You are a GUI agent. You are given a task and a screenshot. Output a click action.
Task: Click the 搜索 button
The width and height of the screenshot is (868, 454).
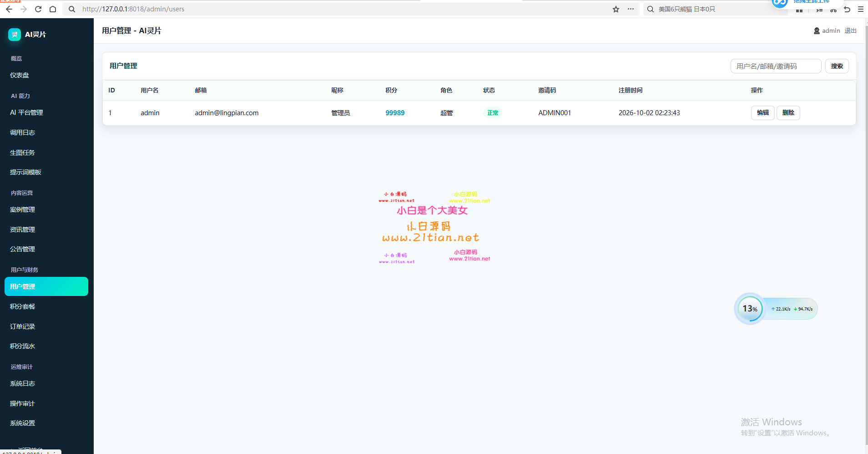coord(837,66)
